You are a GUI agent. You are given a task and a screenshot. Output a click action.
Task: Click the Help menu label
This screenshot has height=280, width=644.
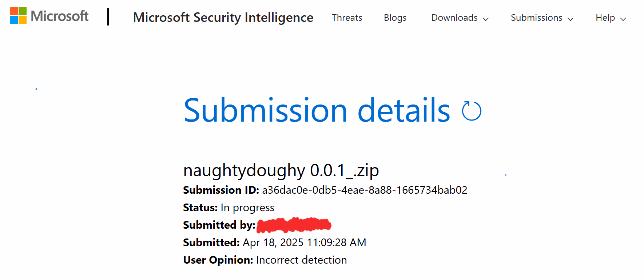605,18
